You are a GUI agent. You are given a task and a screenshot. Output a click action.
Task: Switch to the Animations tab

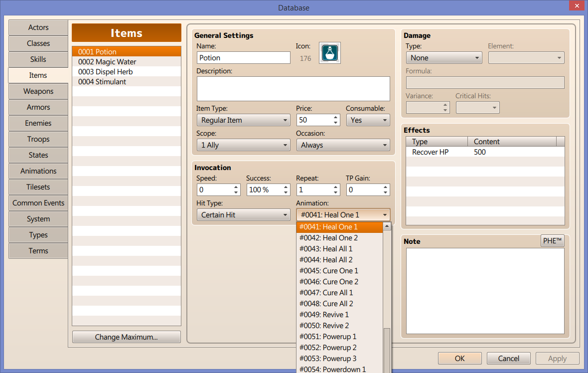point(38,171)
